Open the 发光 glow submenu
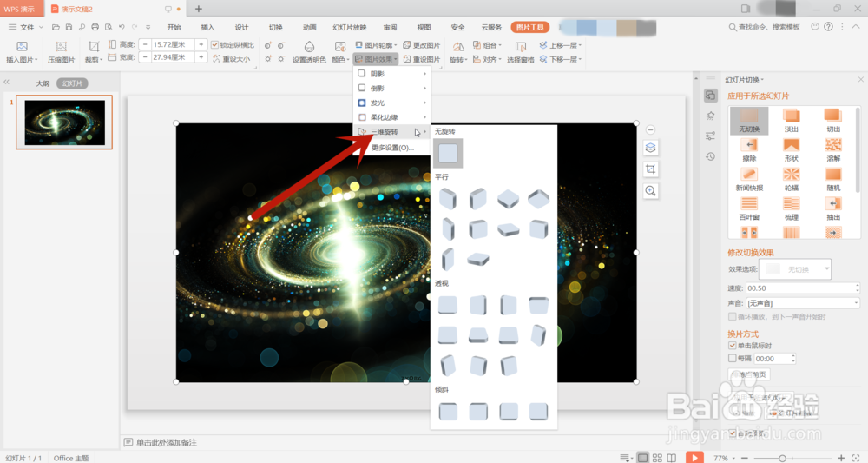 coord(392,103)
